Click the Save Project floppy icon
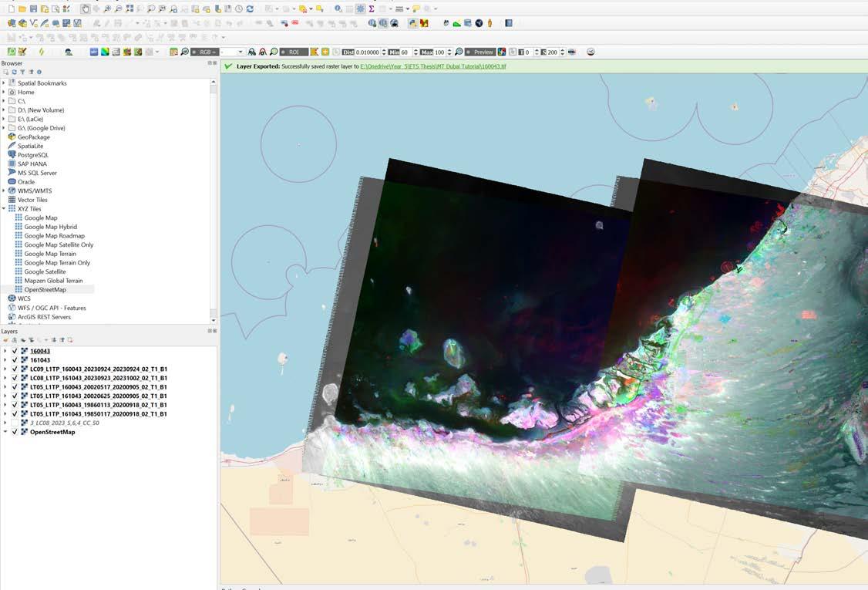 tap(34, 8)
